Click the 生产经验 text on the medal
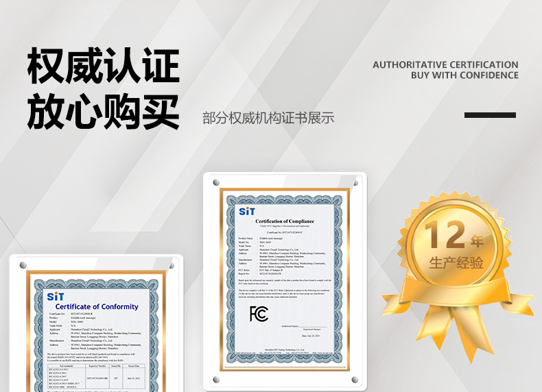 click(x=456, y=262)
